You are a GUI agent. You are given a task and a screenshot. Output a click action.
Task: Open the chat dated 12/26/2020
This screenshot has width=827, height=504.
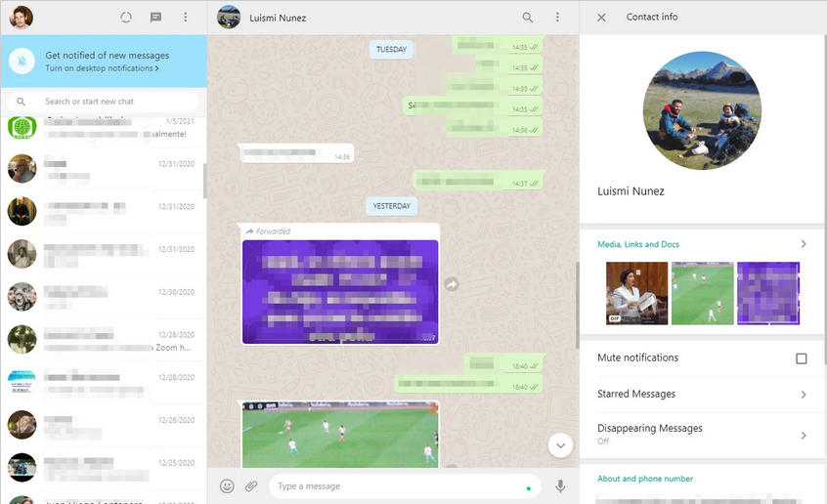pyautogui.click(x=103, y=426)
